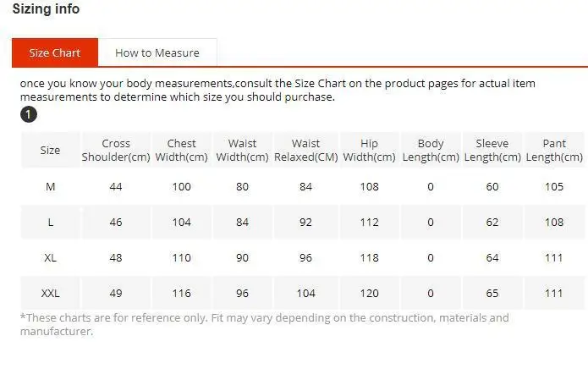Click the Pant Length(cm) column header
Image resolution: width=588 pixels, height=369 pixels.
point(554,150)
